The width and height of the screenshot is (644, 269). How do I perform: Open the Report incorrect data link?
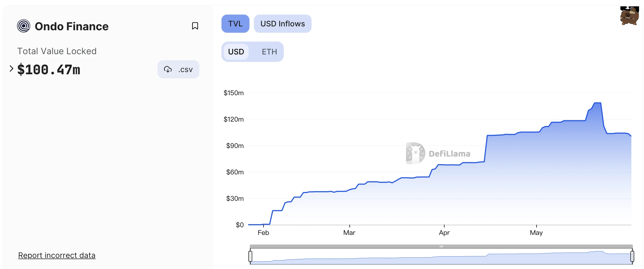tap(57, 255)
